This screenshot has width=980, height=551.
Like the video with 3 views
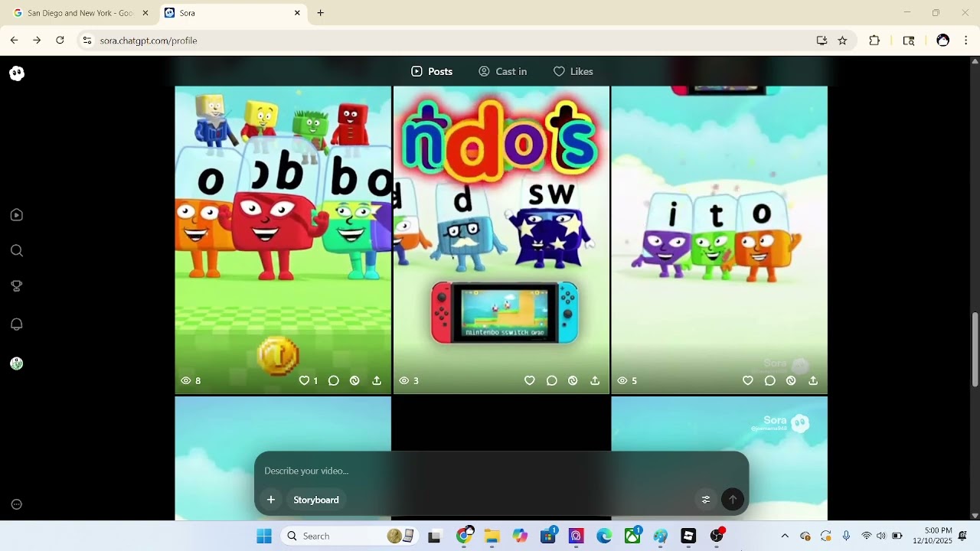529,380
